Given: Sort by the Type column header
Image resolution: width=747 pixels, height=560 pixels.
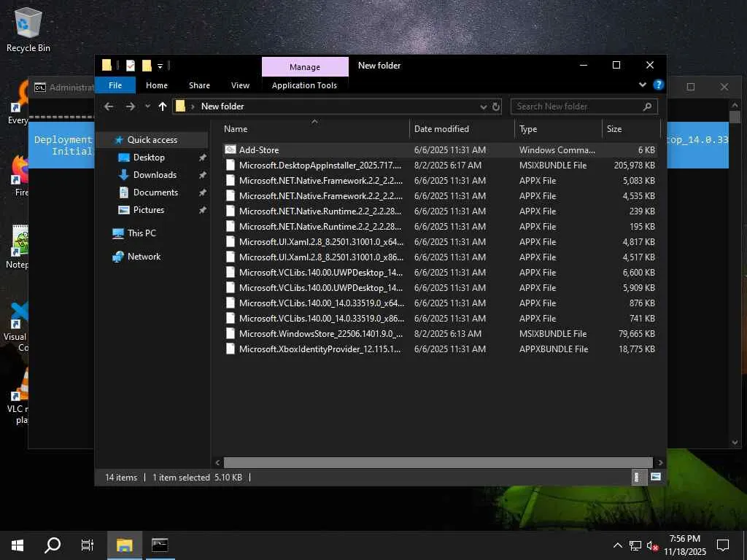Looking at the screenshot, I should tap(558, 129).
